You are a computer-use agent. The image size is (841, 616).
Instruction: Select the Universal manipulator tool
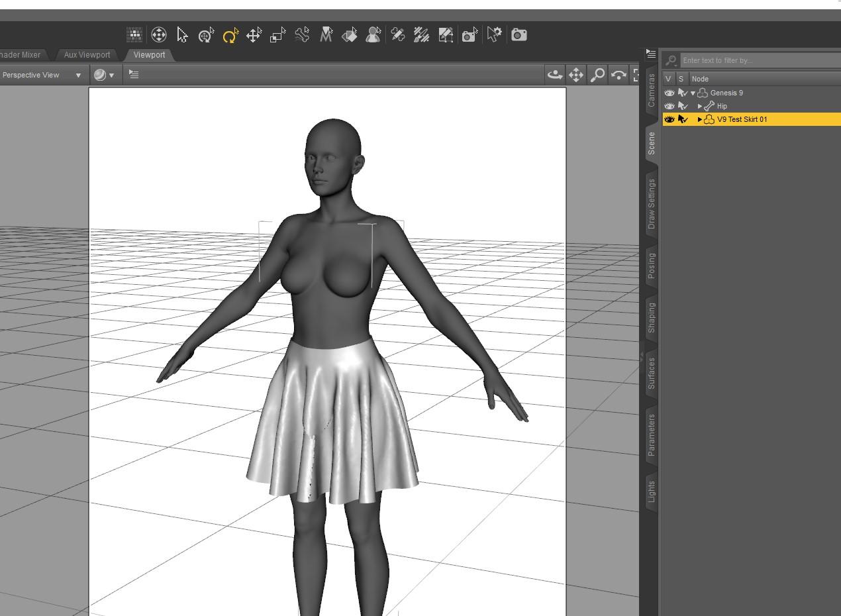point(206,35)
